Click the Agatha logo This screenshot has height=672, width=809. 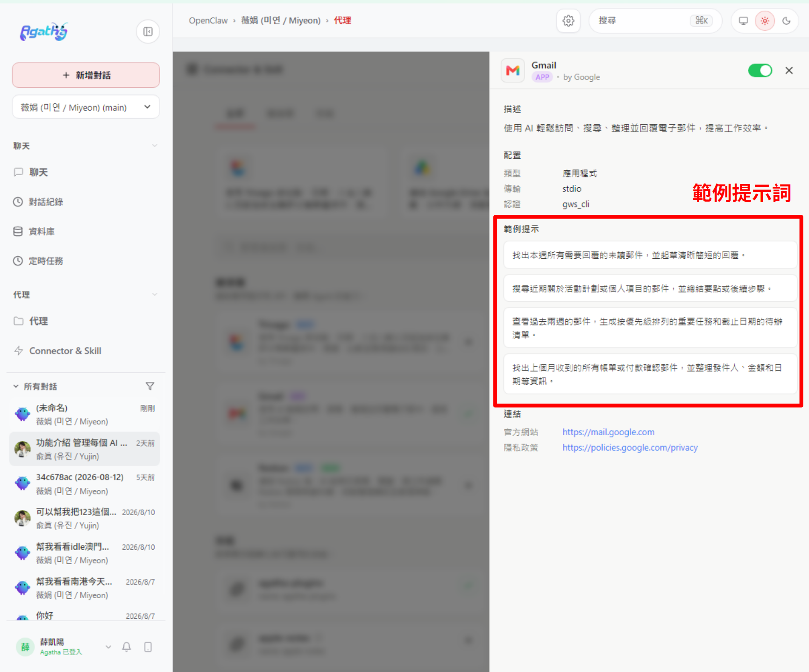click(44, 31)
